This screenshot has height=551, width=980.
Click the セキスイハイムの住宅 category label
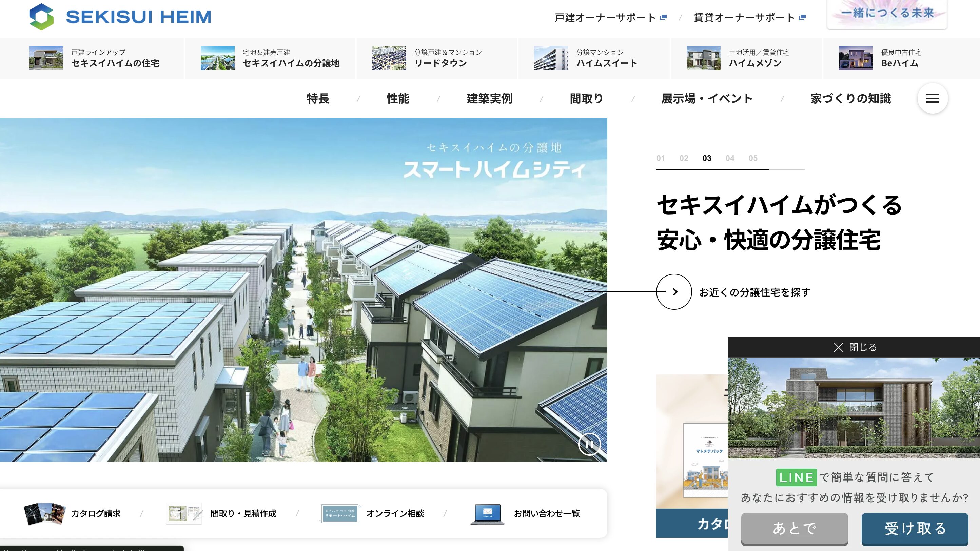pos(115,63)
